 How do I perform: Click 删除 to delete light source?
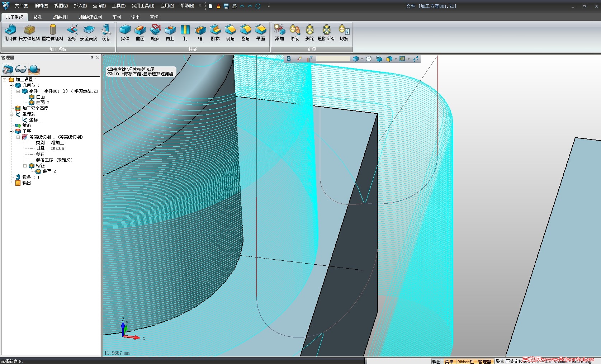(x=309, y=32)
